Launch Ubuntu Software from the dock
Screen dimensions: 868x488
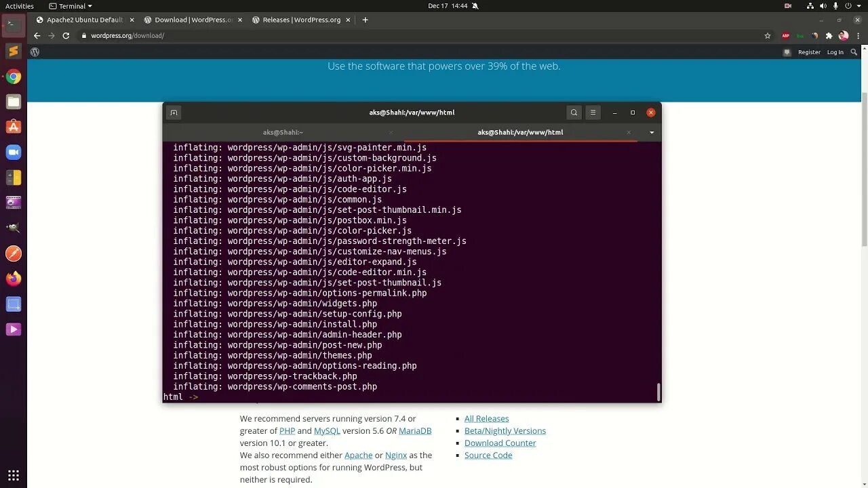(x=14, y=127)
